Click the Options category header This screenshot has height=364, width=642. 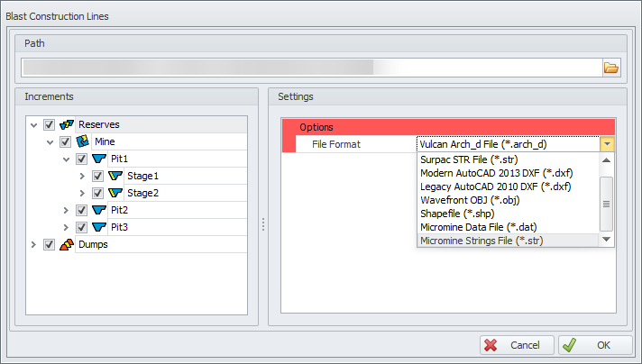(448, 127)
